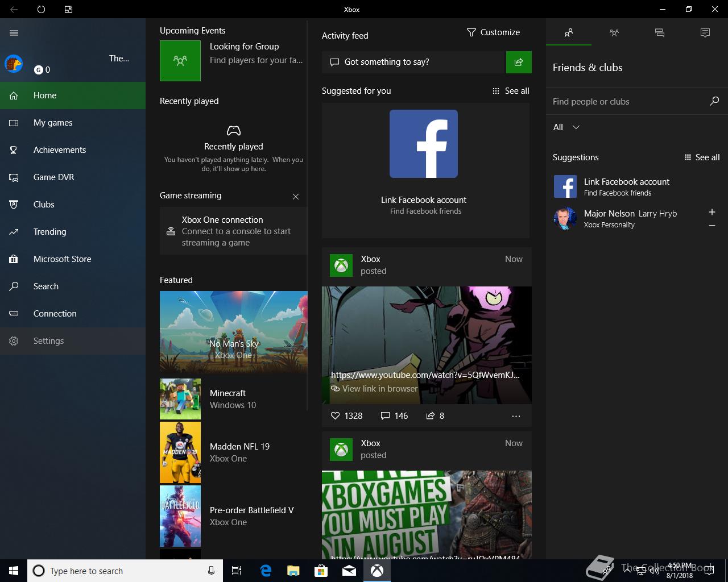The image size is (728, 582).
Task: Refresh the Xbox app content
Action: [41, 10]
